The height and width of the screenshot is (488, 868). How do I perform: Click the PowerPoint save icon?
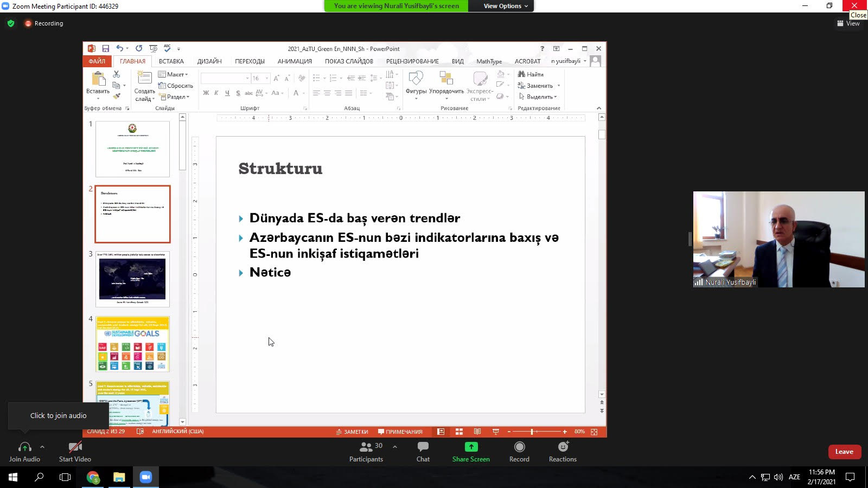tap(105, 48)
